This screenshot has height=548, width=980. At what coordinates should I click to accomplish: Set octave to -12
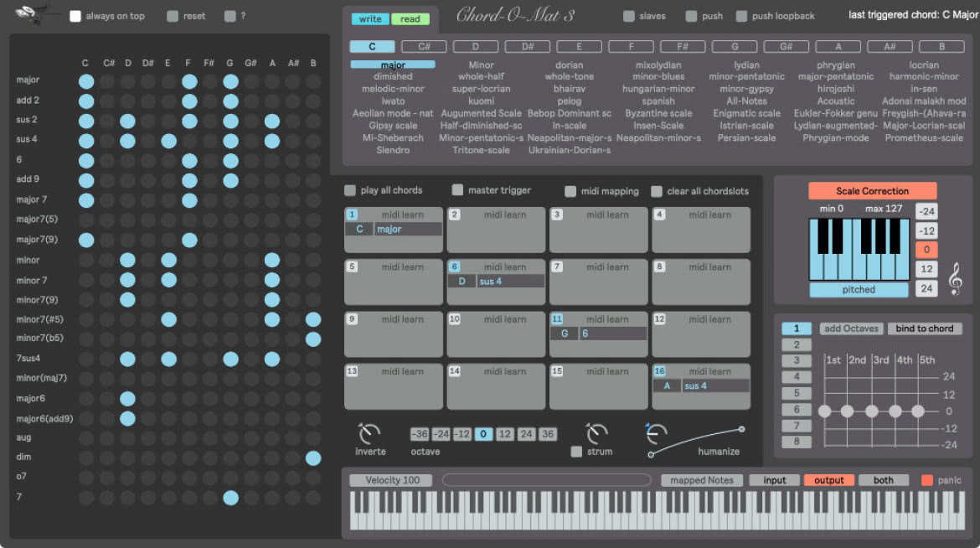point(462,434)
